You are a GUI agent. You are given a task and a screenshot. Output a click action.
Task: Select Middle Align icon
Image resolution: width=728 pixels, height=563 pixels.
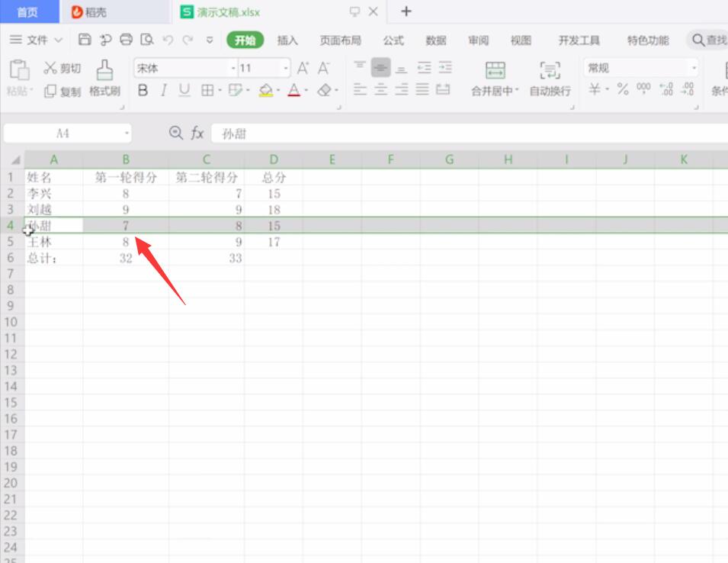[x=380, y=68]
